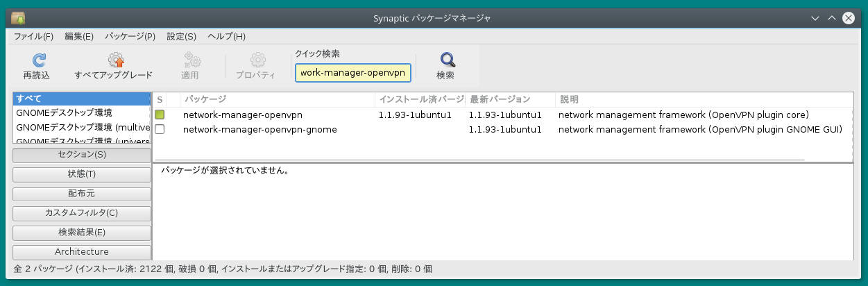
Task: Open the ファイル(F) menu
Action: (x=33, y=36)
